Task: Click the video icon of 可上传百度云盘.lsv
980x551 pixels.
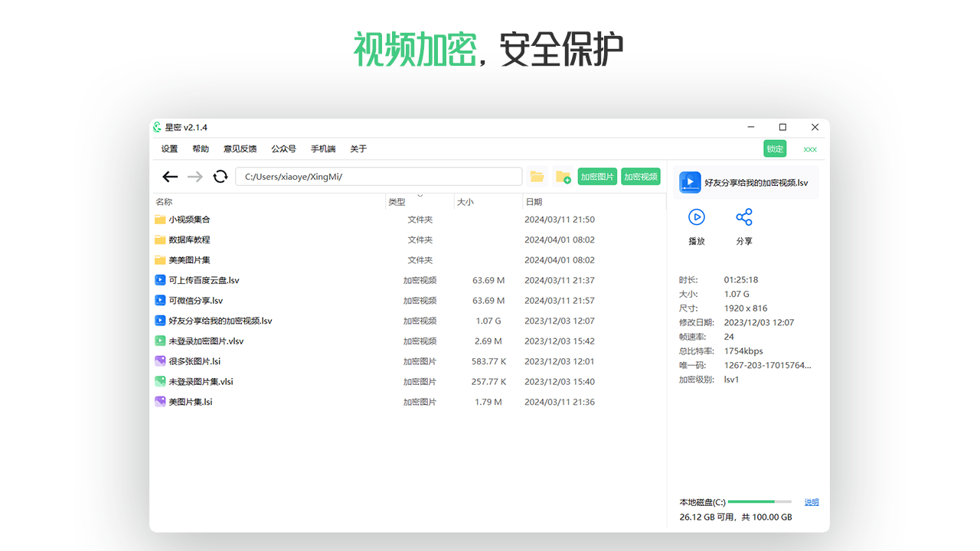Action: [x=160, y=280]
